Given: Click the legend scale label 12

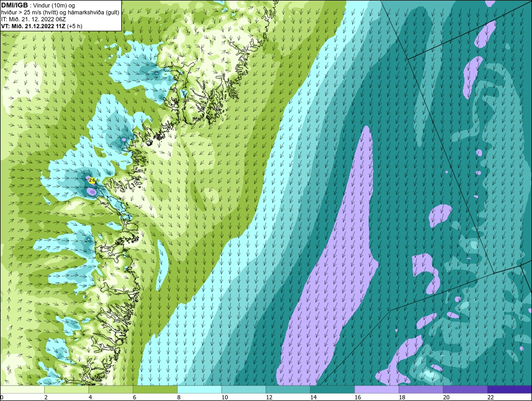Looking at the screenshot, I should click(269, 397).
